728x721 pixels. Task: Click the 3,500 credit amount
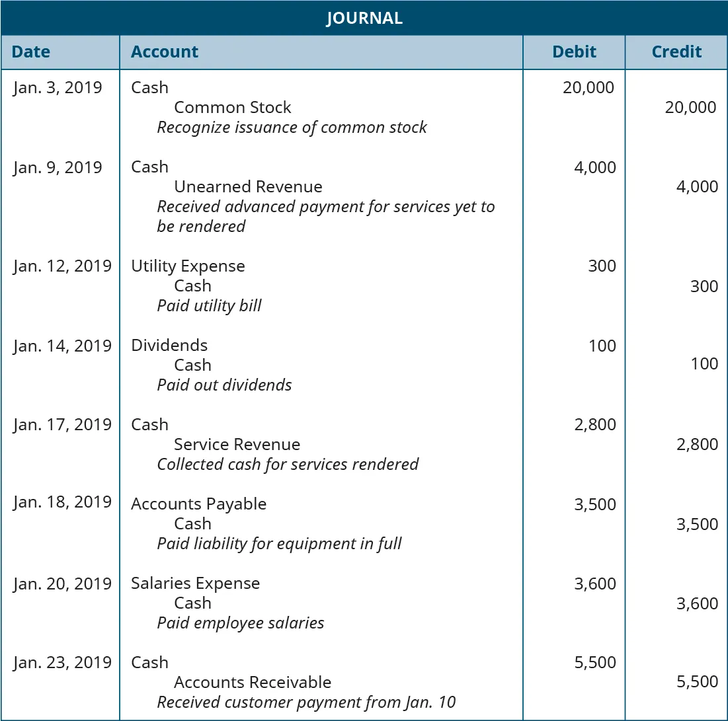697,524
